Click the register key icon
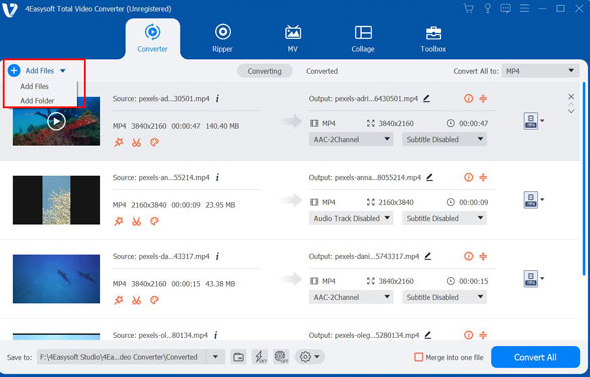The image size is (590, 377). (x=487, y=8)
